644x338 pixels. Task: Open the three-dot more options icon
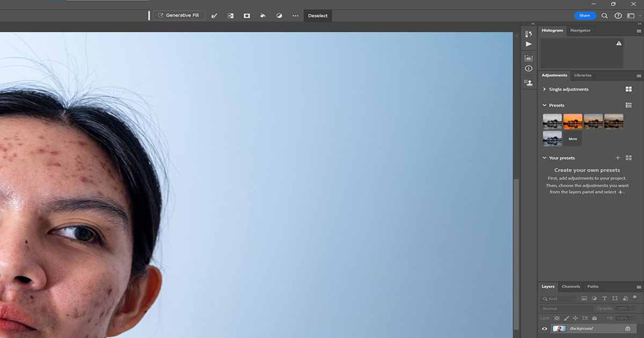click(295, 15)
